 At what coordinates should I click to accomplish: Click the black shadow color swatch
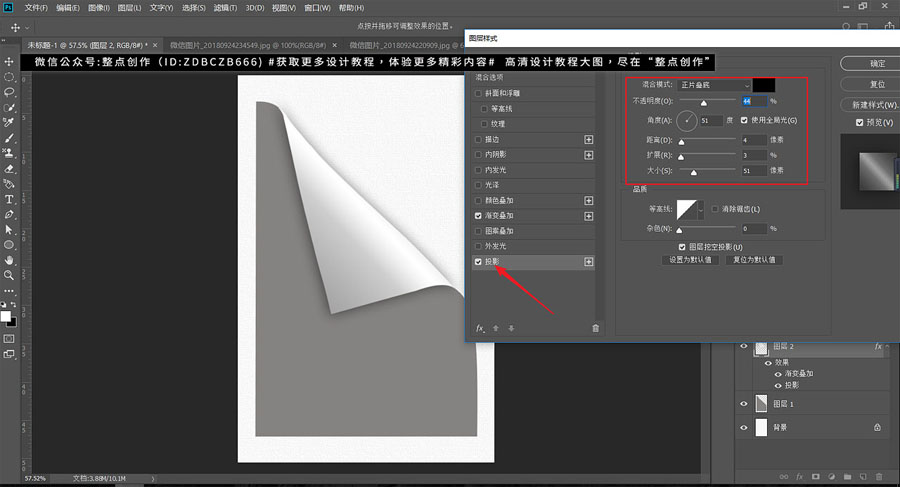[x=766, y=86]
